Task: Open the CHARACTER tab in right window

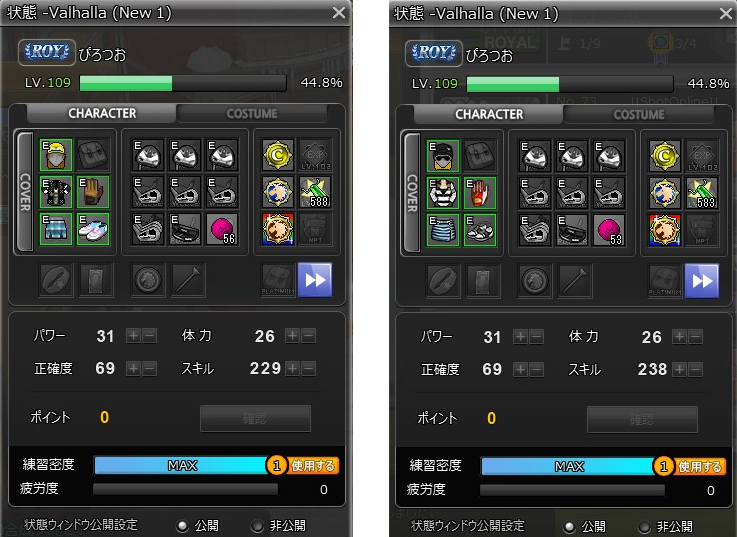Action: coord(489,114)
